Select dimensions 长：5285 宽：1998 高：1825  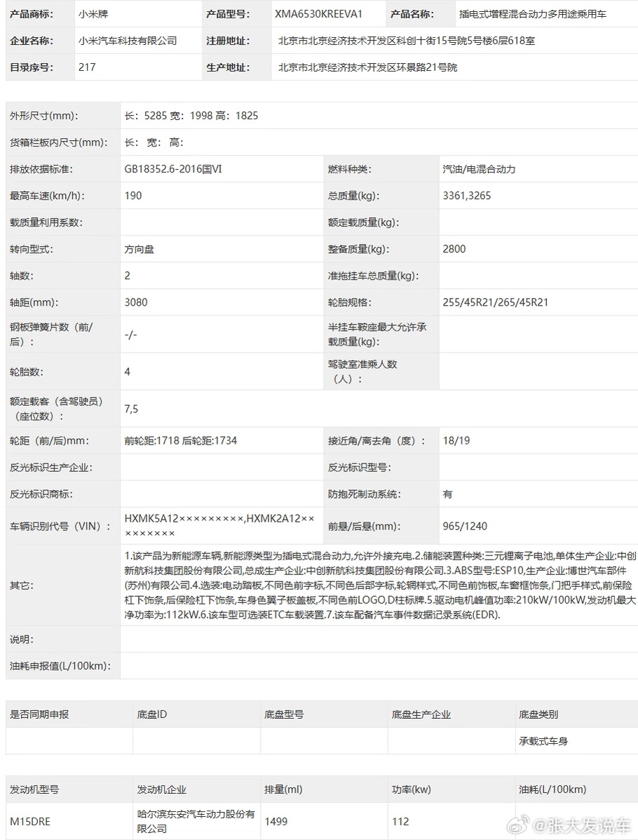point(191,116)
